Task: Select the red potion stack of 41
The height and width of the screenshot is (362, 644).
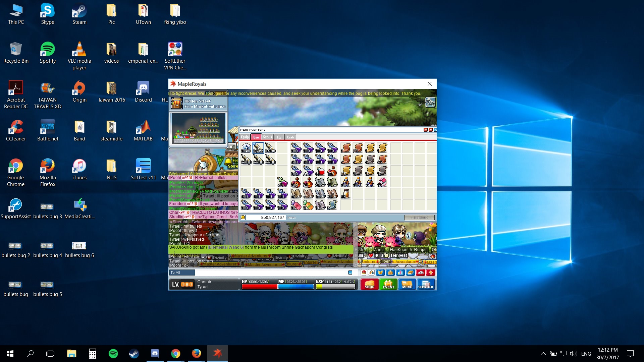Action: (320, 171)
